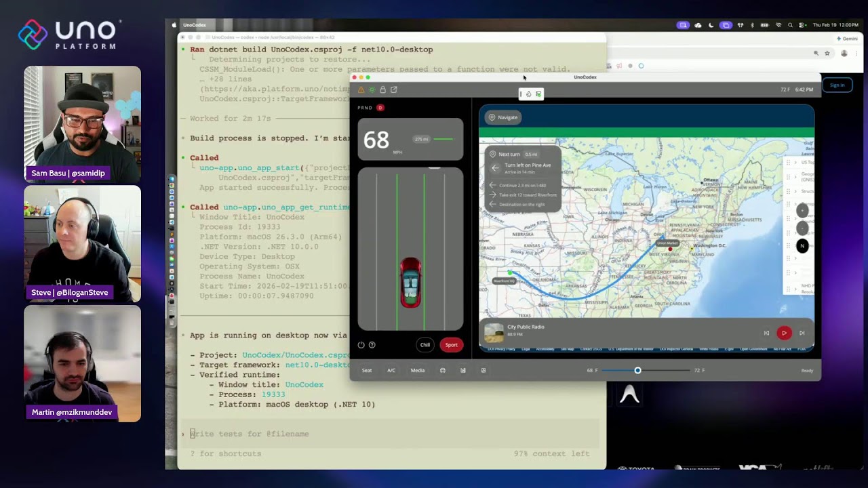
Task: Click the red D gear indicator
Action: point(380,108)
